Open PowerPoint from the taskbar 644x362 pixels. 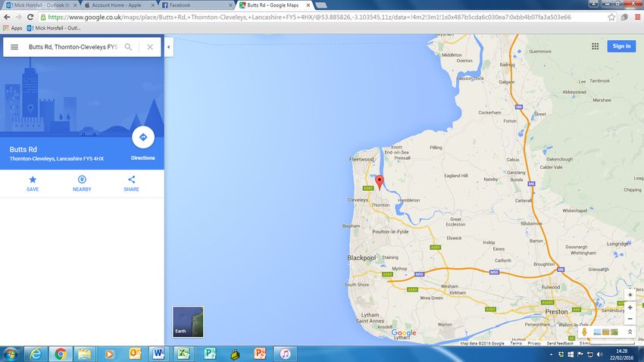click(x=260, y=354)
